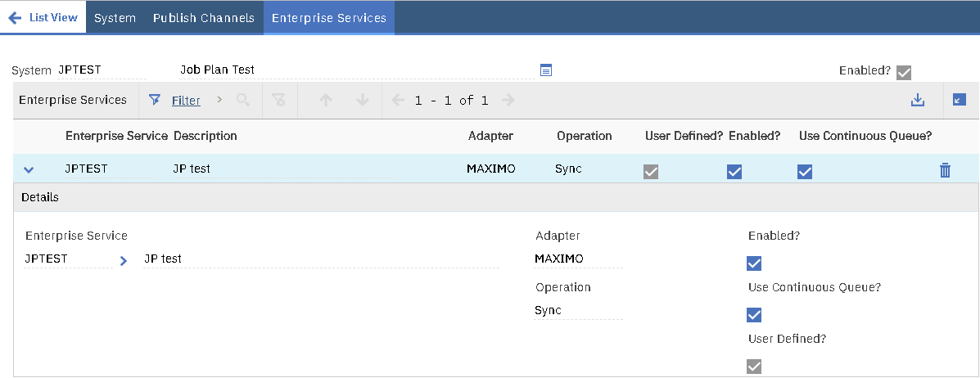This screenshot has width=980, height=378.
Task: Click the small chevron after Filter
Action: tap(219, 99)
